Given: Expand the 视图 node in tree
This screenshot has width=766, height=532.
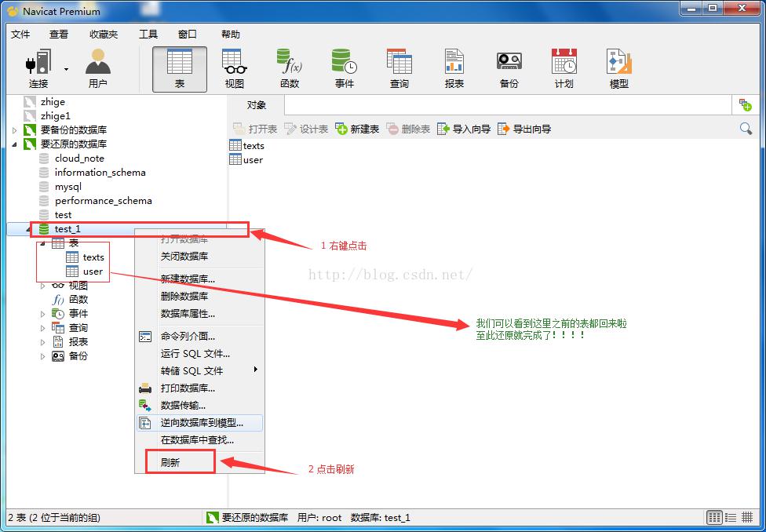Looking at the screenshot, I should click(x=43, y=286).
